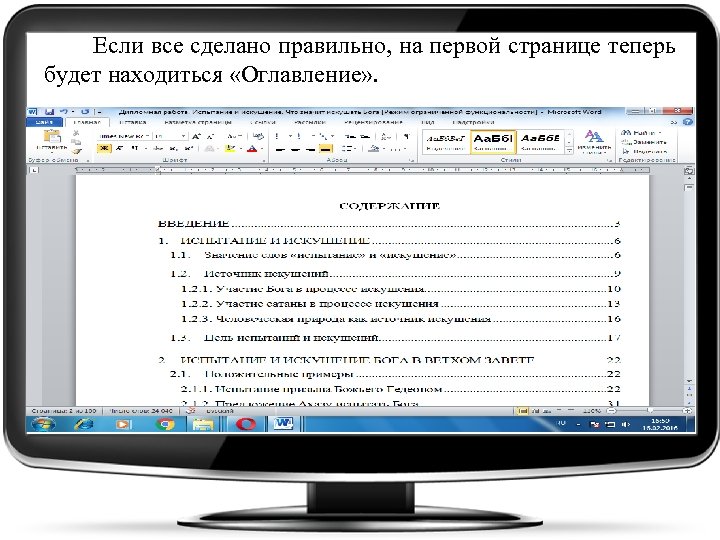Click the spell check status bar icon
This screenshot has width=720, height=540.
point(191,411)
